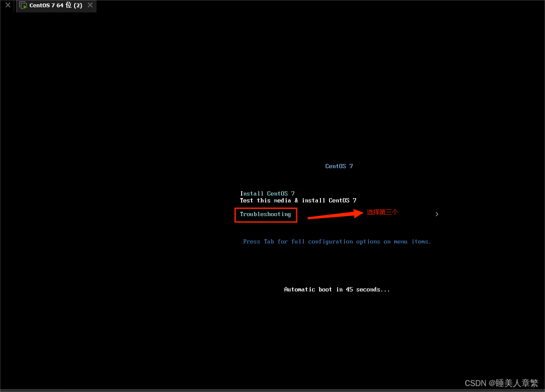Click the leftmost X icon in the tab bar

(7, 6)
